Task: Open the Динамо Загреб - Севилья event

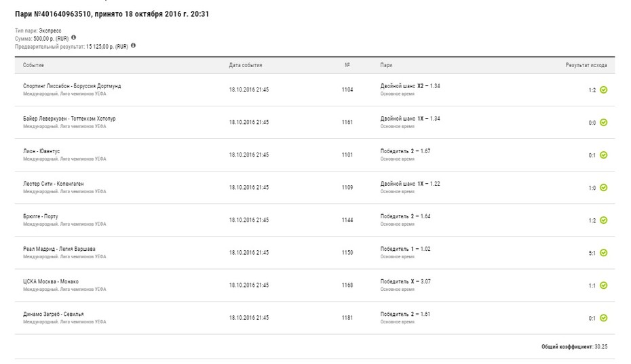Action: (54, 314)
